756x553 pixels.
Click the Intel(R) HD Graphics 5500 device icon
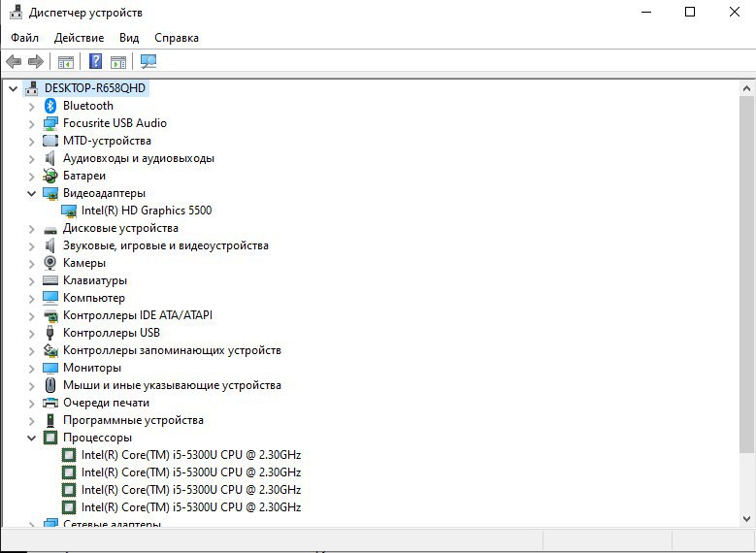coord(69,211)
